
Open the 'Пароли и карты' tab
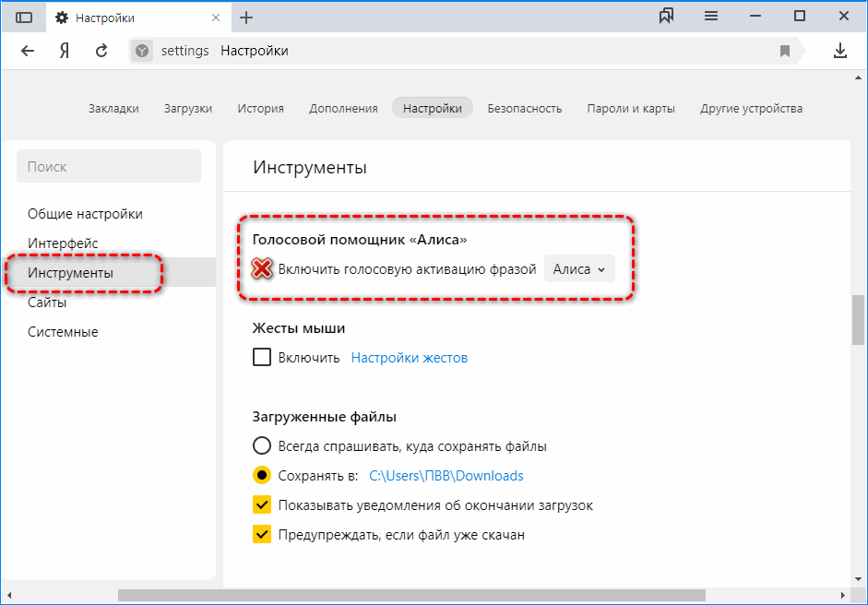(631, 108)
